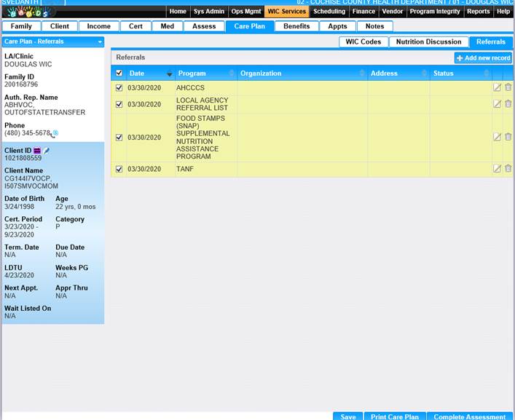Open the Nutrition Discussion sub-tab

pos(428,42)
